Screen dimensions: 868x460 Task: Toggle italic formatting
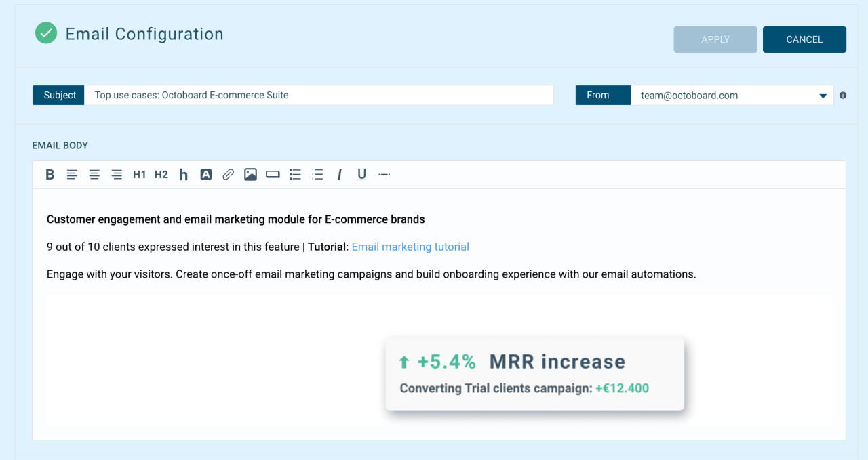[339, 175]
